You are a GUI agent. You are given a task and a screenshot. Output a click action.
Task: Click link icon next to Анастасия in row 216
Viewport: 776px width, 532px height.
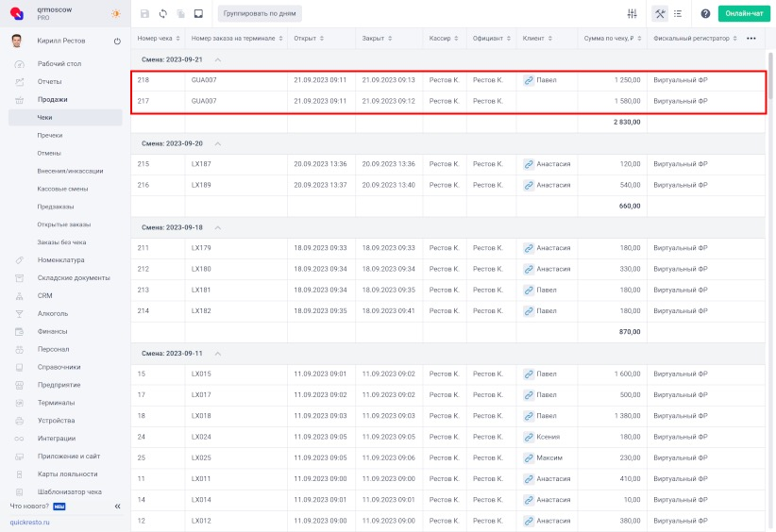coord(529,185)
